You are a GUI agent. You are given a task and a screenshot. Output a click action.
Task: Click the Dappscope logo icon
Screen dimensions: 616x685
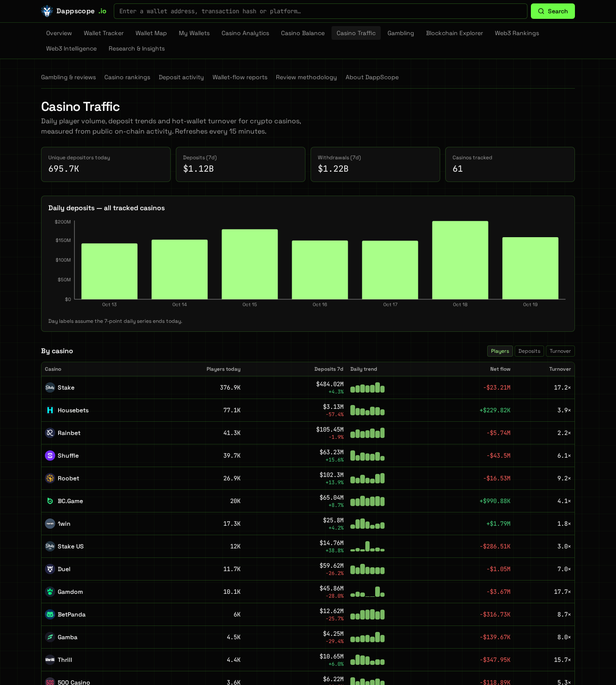(x=47, y=11)
